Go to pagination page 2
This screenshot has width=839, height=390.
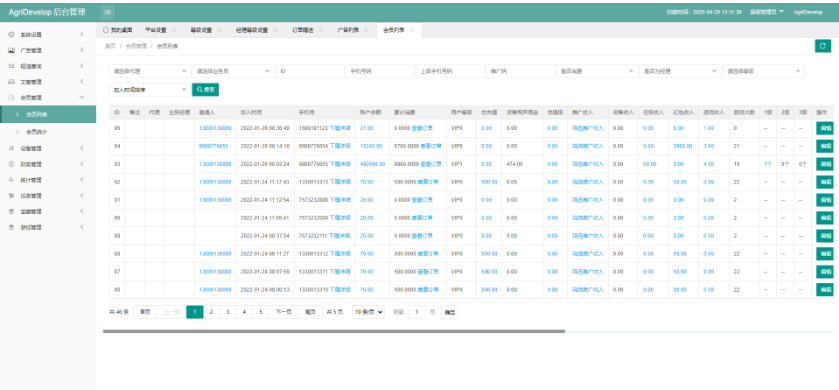[x=211, y=312]
